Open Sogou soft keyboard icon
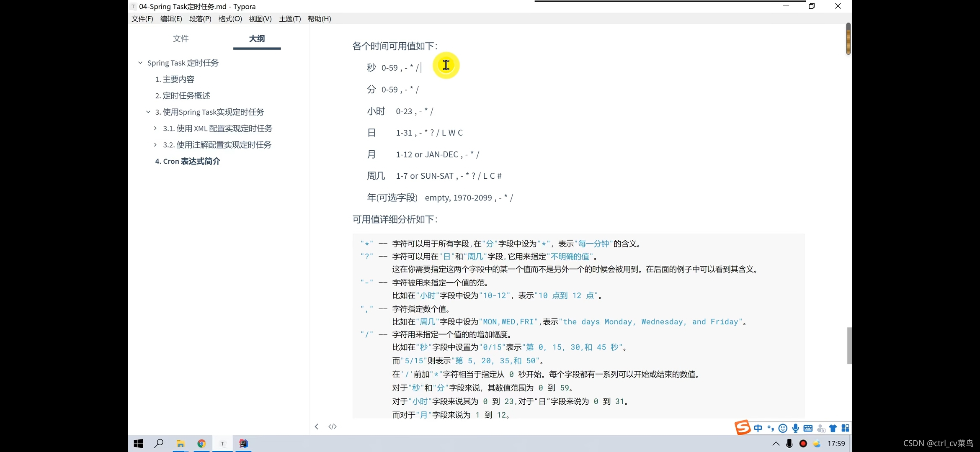The image size is (980, 452). pyautogui.click(x=808, y=428)
